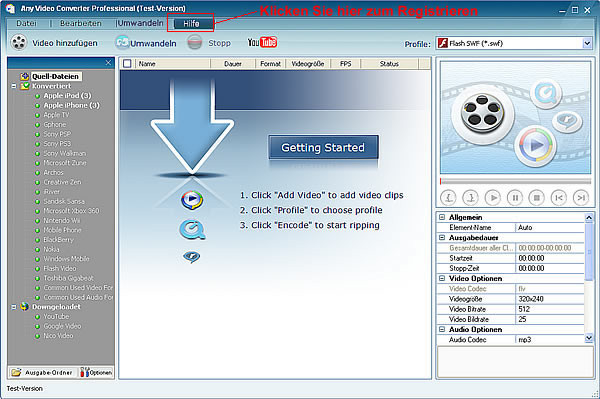Collapse the Ausgabedauer properties section
This screenshot has height=399, width=600.
coord(442,238)
